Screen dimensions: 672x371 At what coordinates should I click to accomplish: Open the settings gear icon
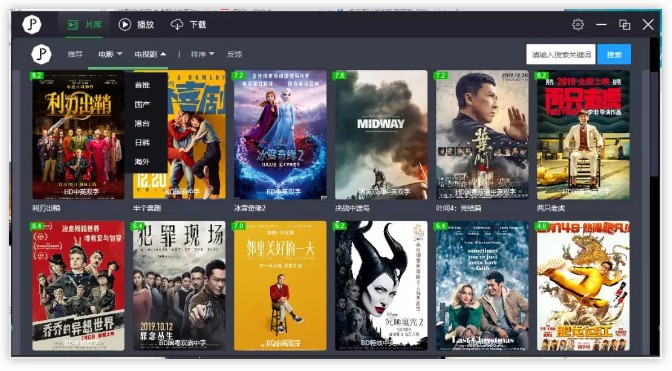(578, 24)
